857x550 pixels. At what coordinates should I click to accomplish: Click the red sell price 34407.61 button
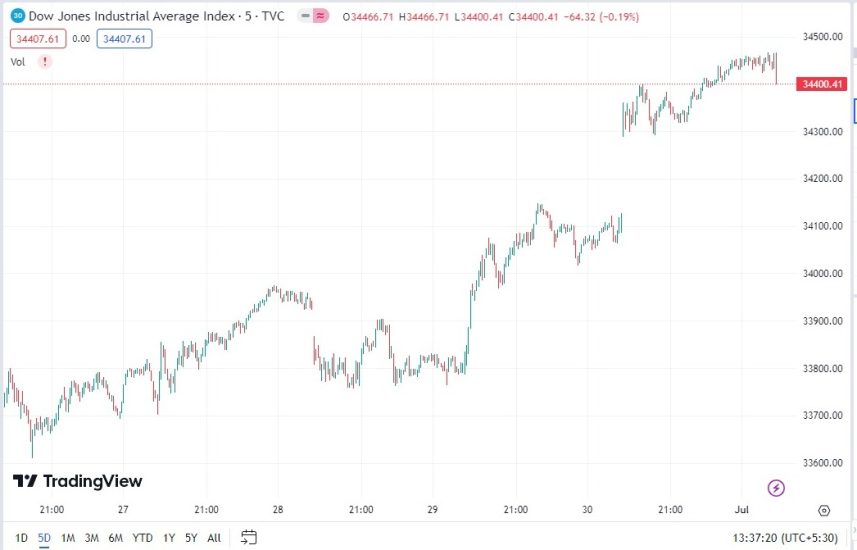[37, 39]
